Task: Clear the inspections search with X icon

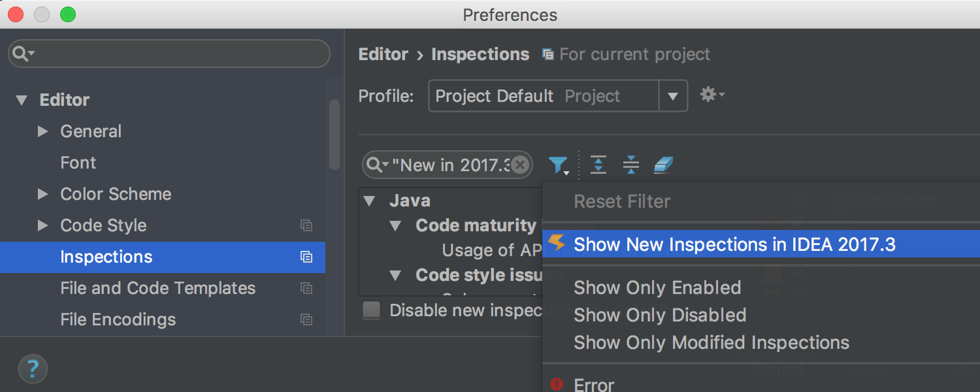Action: 520,165
